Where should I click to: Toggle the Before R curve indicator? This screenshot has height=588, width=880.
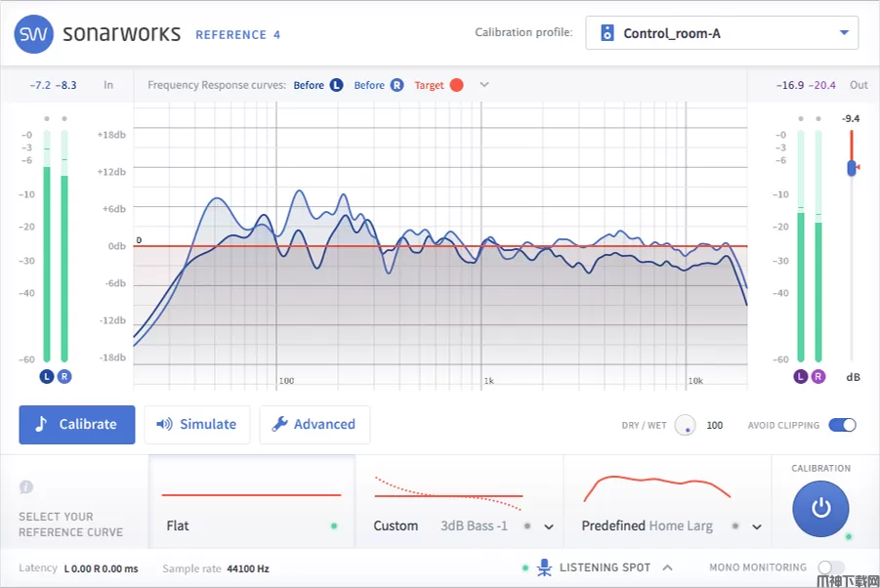397,85
